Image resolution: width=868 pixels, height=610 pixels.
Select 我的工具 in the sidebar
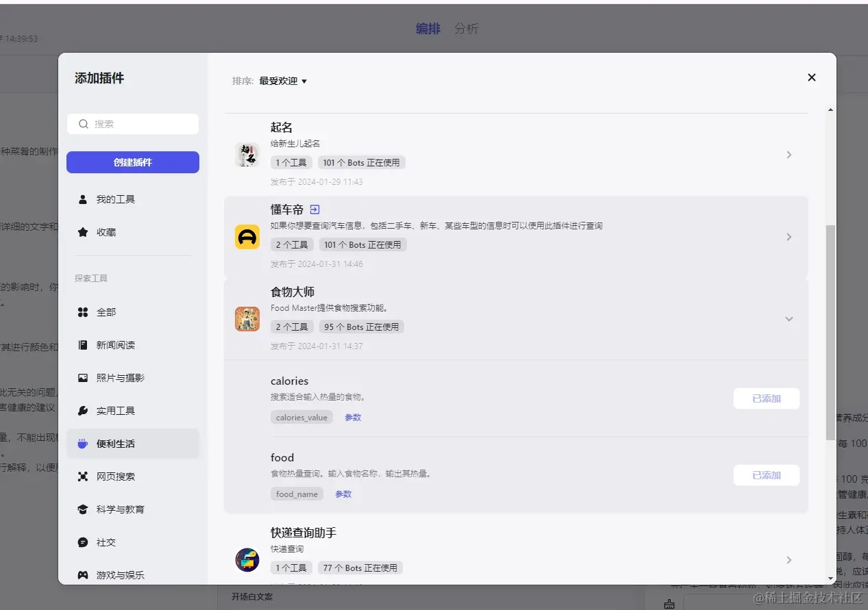133,199
